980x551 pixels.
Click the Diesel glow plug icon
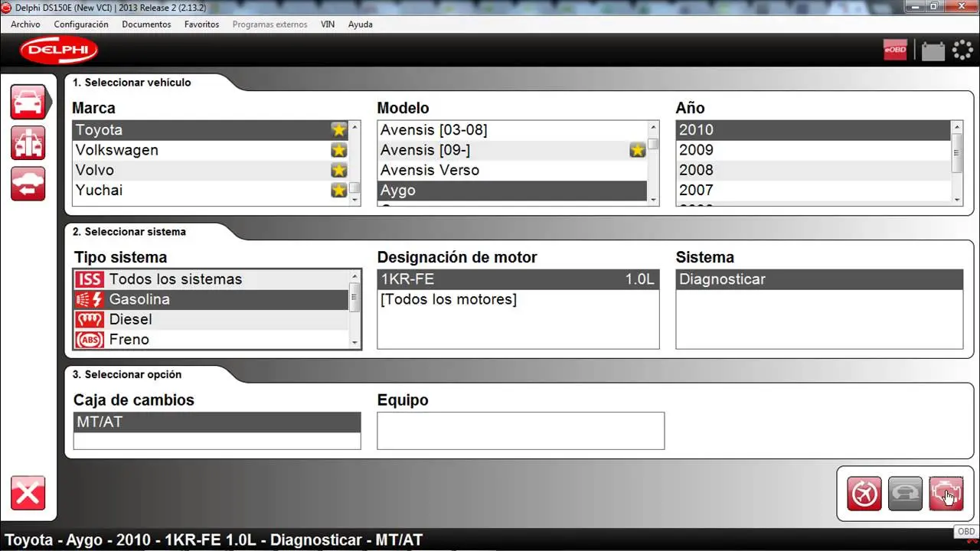[90, 319]
